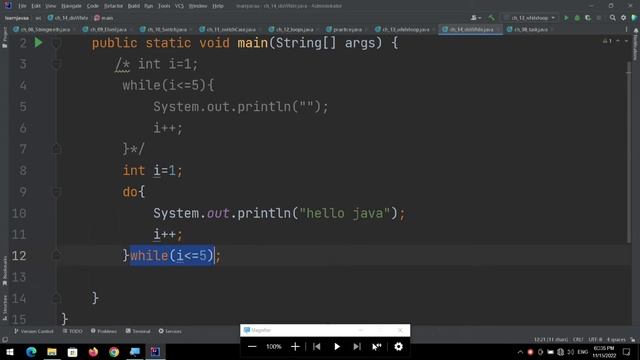Screen dimensions: 640x360
Task: Switch to ch_12_loops.java tab
Action: pos(294,29)
